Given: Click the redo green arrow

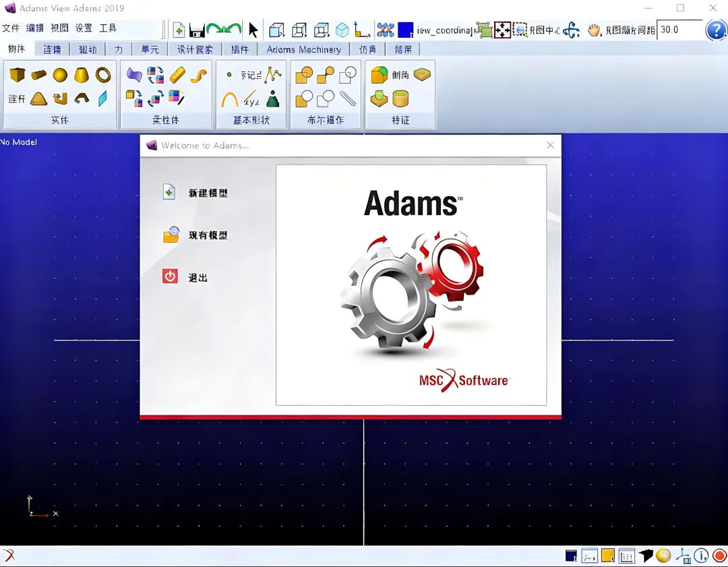Looking at the screenshot, I should 233,29.
